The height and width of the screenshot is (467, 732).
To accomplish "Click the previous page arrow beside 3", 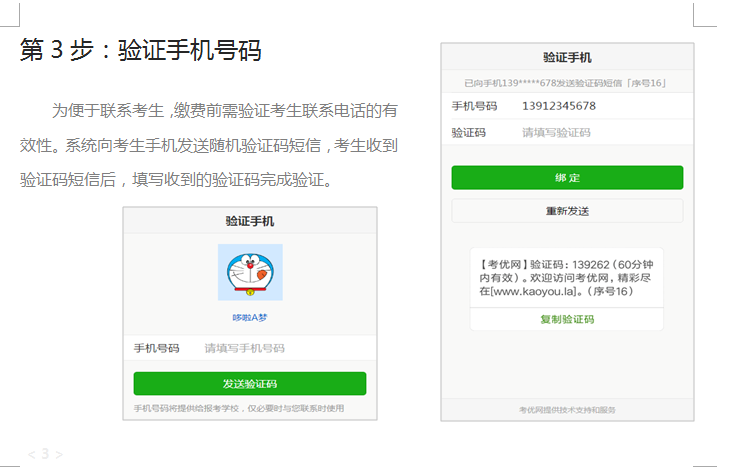I will (x=31, y=454).
